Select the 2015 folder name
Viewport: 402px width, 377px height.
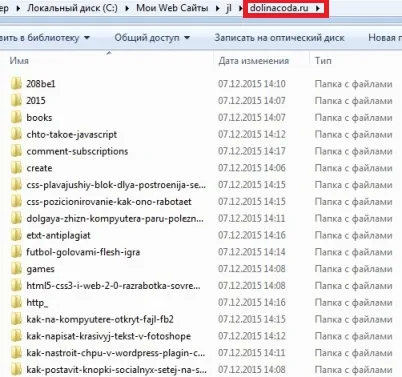36,101
